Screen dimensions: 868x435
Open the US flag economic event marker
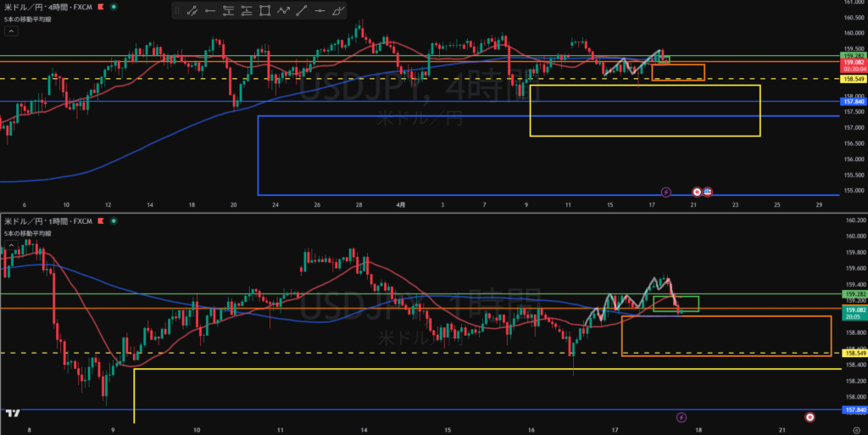(x=708, y=192)
